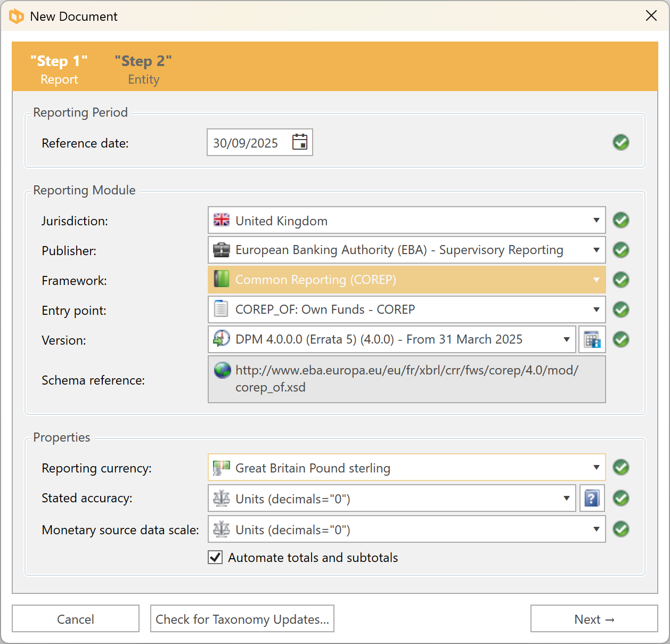The image size is (670, 644).
Task: Click the version details table icon
Action: coord(592,339)
